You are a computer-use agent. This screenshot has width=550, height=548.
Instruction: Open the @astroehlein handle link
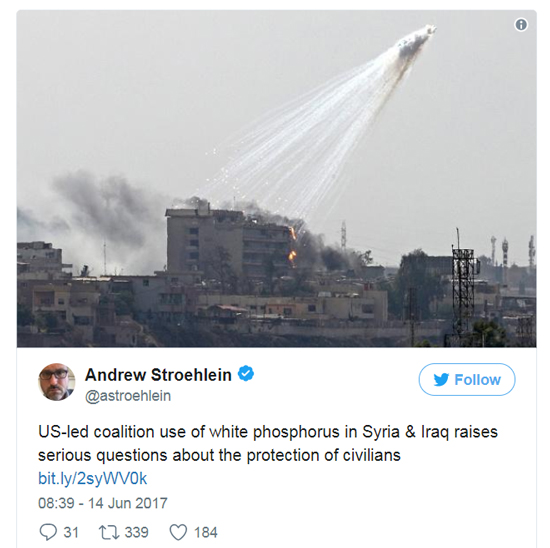[x=128, y=396]
